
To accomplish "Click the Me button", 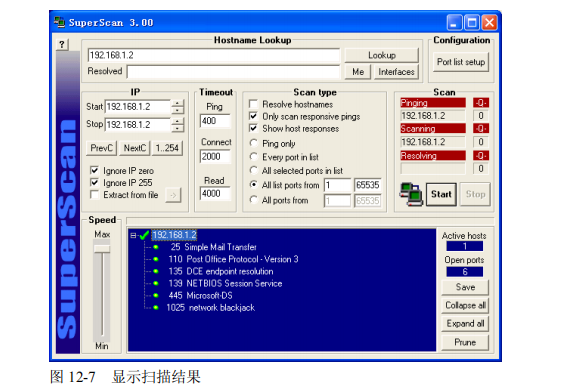I will click(358, 72).
